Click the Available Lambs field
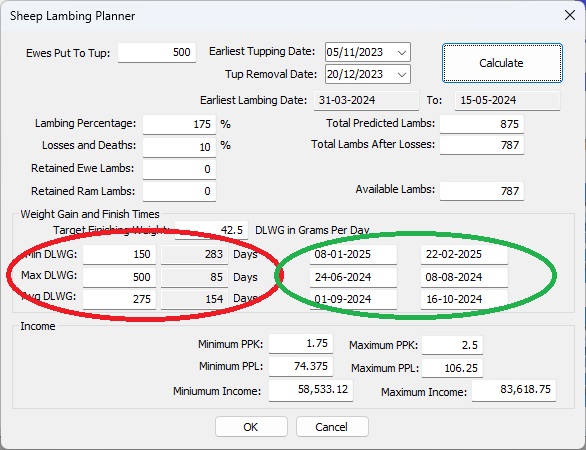Image resolution: width=586 pixels, height=450 pixels. pos(482,191)
